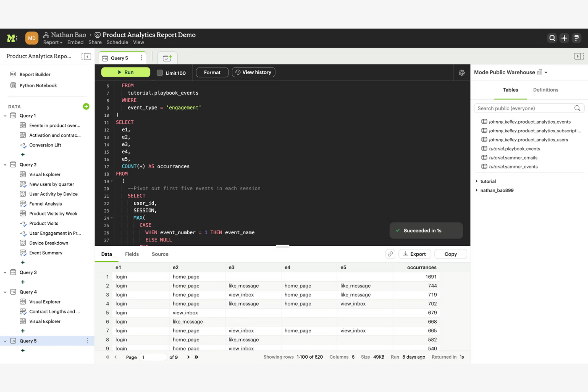Enable the Limit 100 checkbox
588x392 pixels.
(160, 73)
